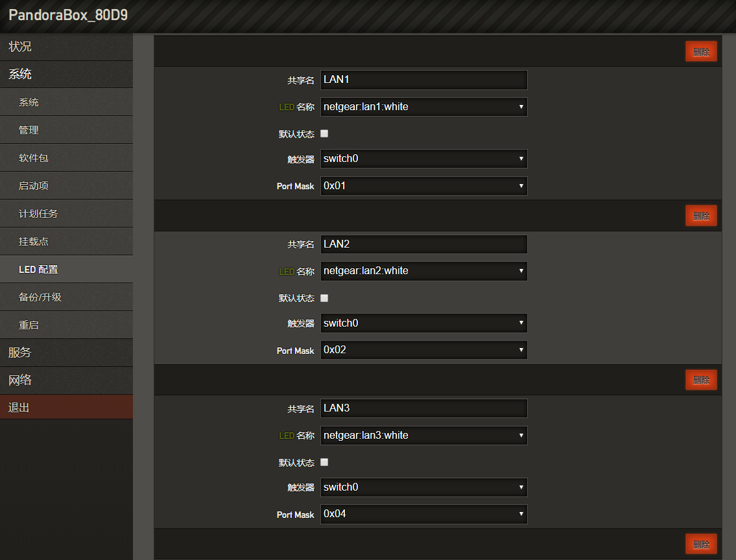Click the PandoraBox_80D9 header title
Screen dimensions: 736x560
point(68,16)
